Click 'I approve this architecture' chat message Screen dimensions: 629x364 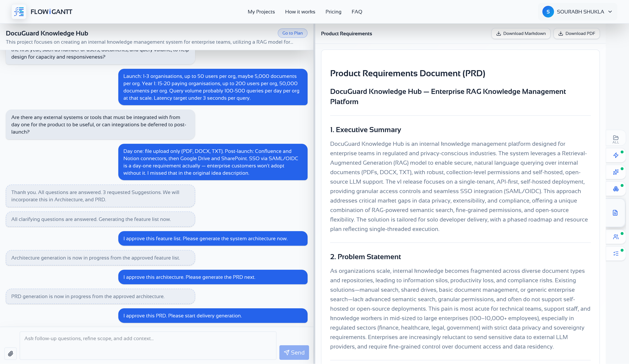click(213, 277)
